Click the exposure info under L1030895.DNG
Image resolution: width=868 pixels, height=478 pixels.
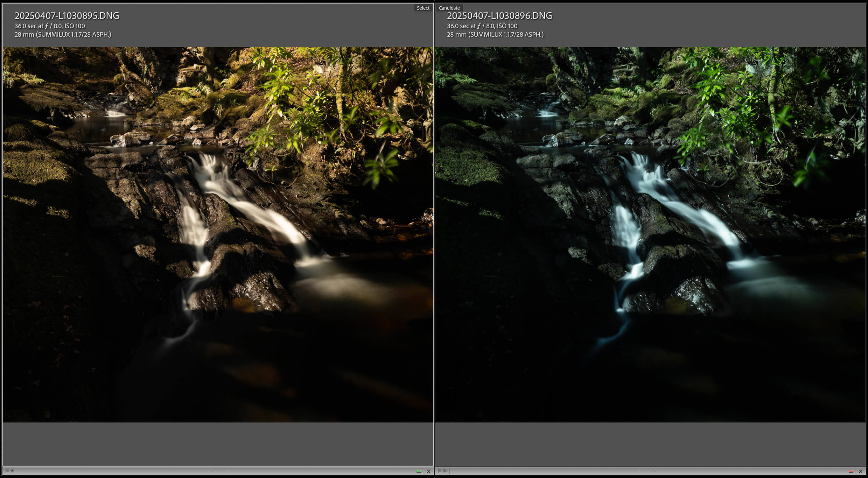coord(50,26)
